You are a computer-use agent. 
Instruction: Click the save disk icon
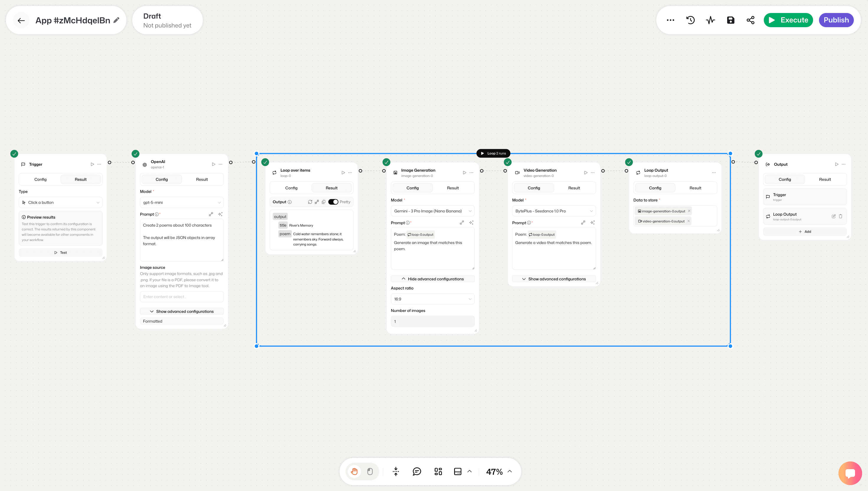[730, 20]
